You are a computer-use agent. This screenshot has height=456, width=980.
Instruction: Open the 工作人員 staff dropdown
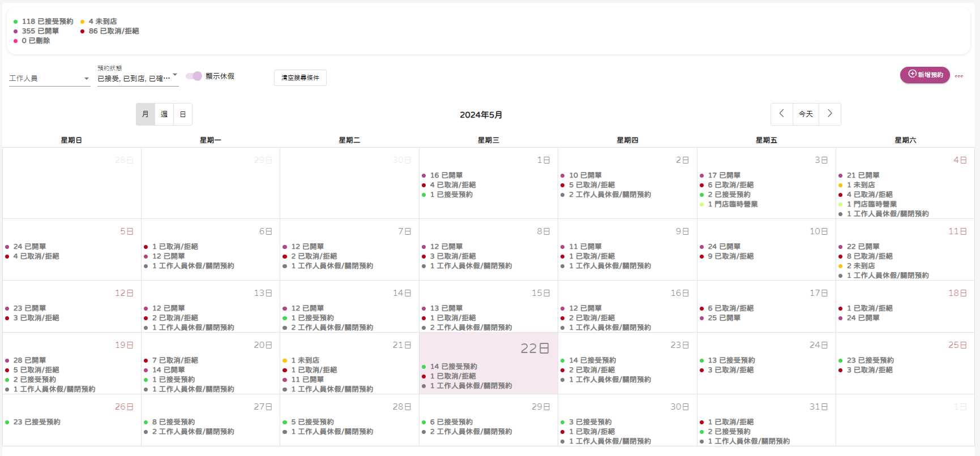click(49, 79)
